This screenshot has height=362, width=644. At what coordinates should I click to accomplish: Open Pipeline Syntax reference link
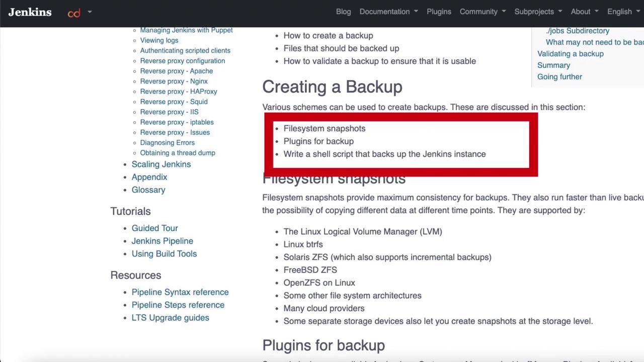[180, 292]
